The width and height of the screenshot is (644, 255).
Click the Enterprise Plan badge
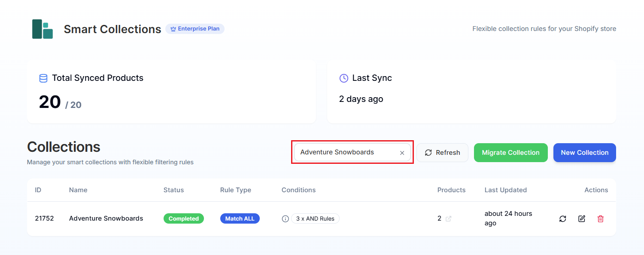coord(195,29)
